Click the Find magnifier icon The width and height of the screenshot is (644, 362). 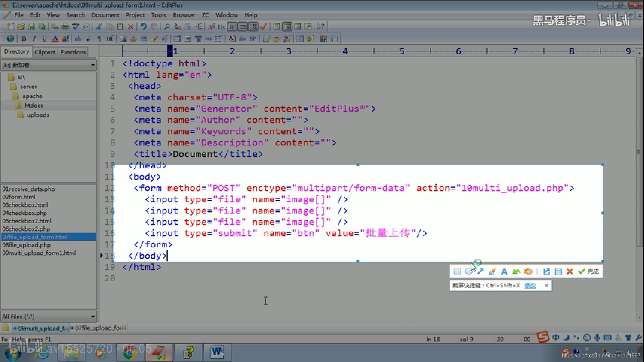click(167, 26)
